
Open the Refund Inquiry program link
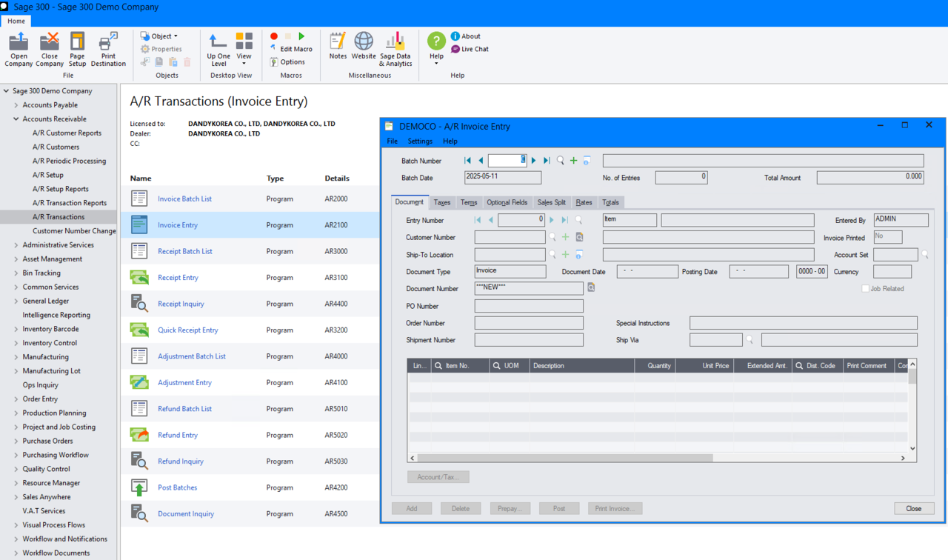181,461
